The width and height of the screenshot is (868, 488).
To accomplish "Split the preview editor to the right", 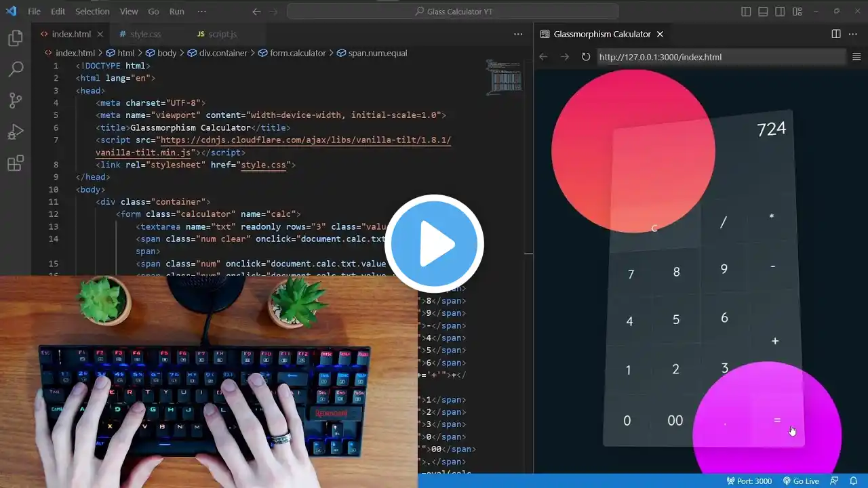I will coord(836,34).
